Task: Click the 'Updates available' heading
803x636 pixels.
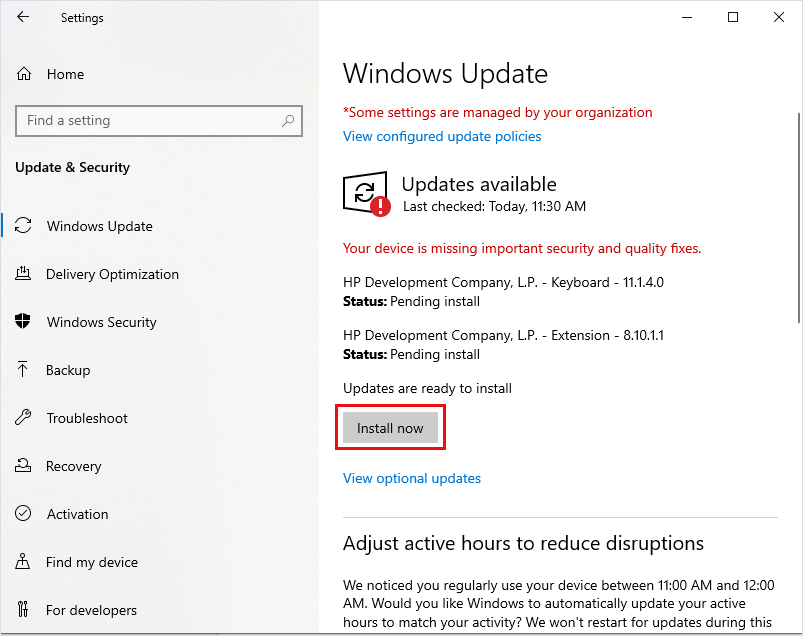Action: 479,184
